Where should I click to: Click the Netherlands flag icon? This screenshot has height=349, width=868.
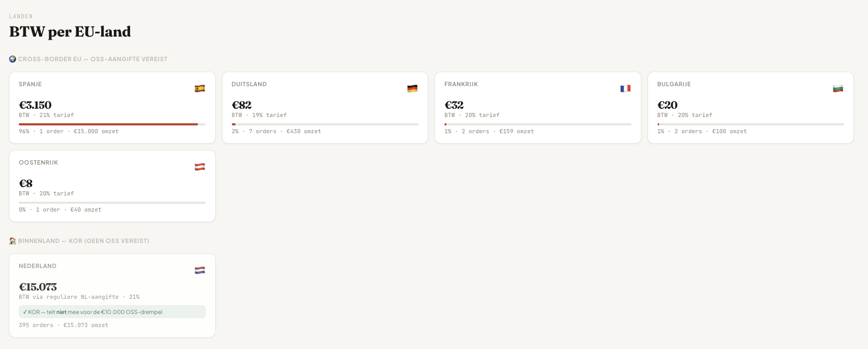coord(200,270)
